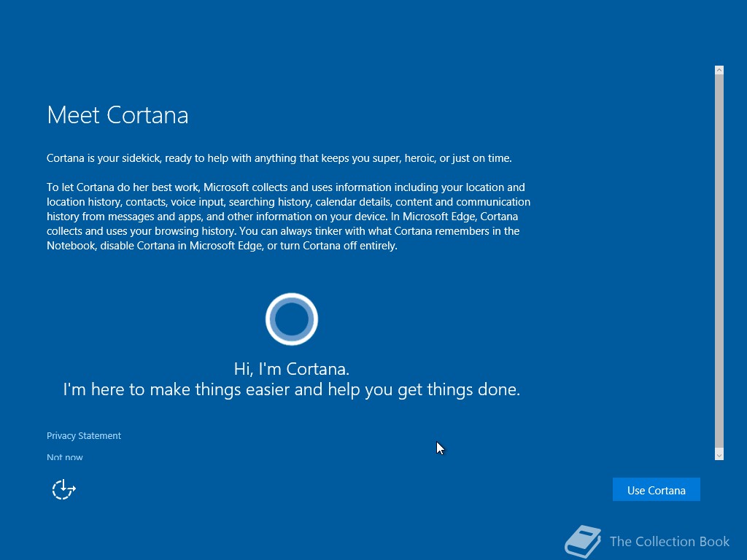The height and width of the screenshot is (560, 747).
Task: Click the "Cortana is your sidekick" sentence
Action: tap(279, 158)
